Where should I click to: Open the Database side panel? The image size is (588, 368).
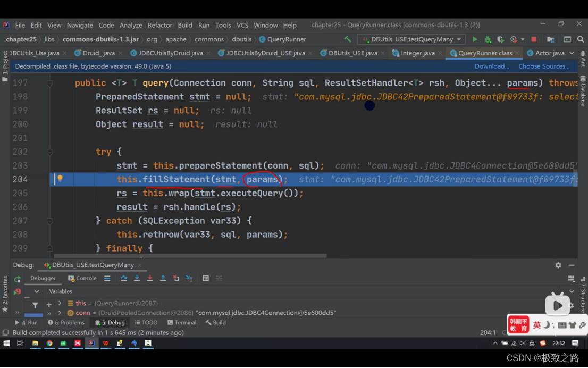click(x=583, y=91)
